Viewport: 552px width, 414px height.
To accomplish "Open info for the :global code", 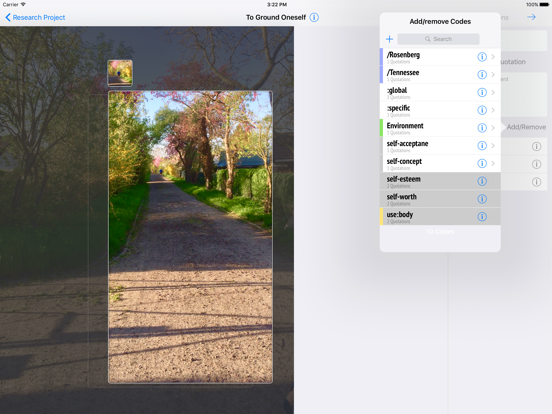I will (x=482, y=92).
